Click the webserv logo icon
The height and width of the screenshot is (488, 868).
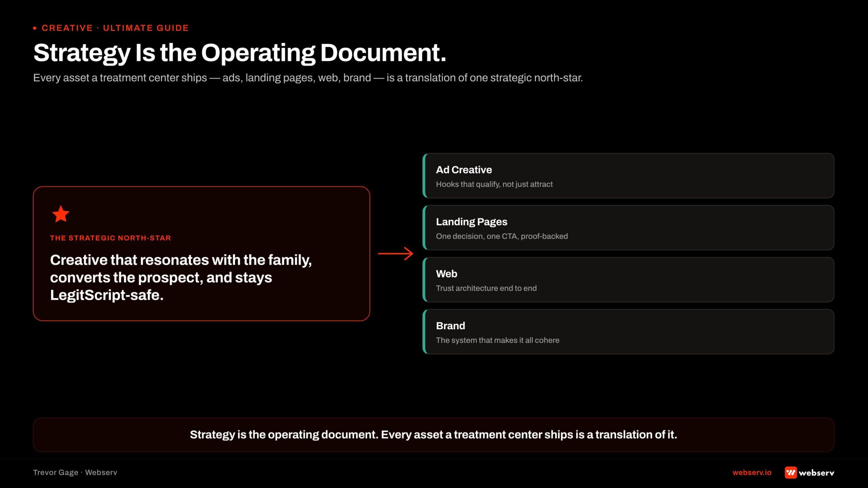click(x=790, y=472)
